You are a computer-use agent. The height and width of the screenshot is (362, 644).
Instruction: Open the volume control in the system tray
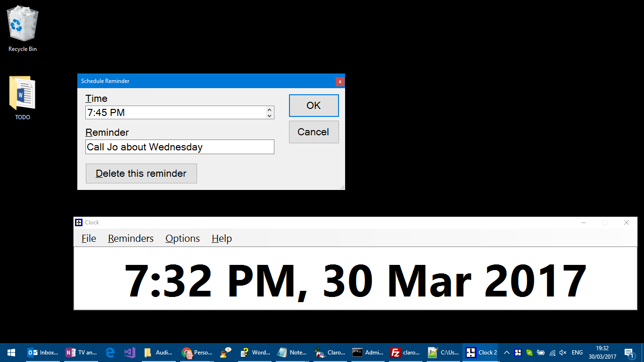click(562, 352)
